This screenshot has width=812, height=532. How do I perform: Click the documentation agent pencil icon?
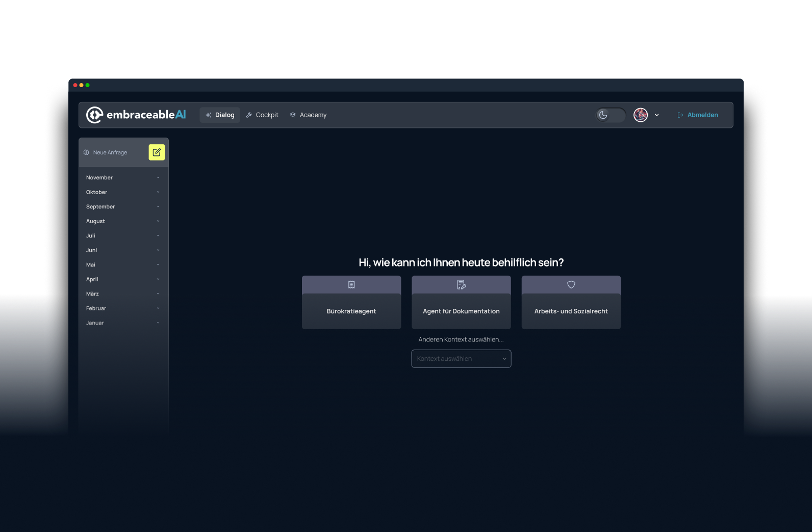(x=461, y=285)
